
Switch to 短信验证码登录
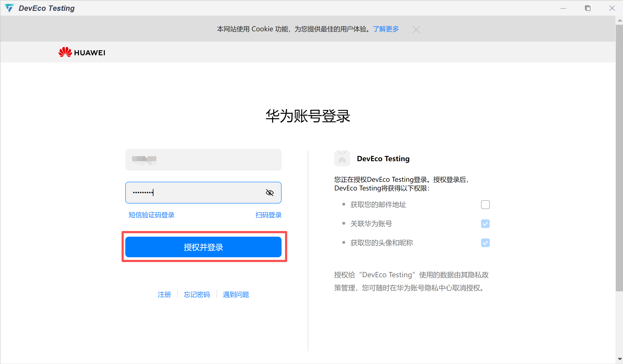coord(151,215)
